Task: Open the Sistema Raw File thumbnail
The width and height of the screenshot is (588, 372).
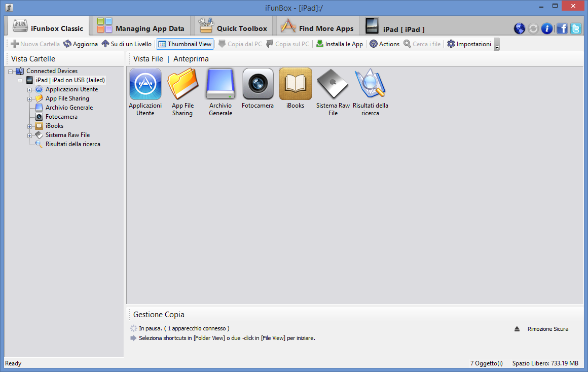Action: tap(333, 84)
